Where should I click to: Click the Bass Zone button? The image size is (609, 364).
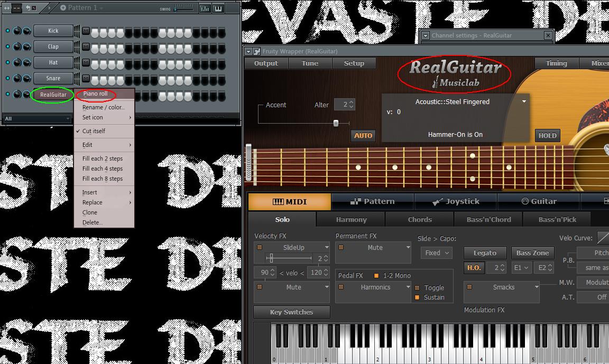tap(532, 253)
